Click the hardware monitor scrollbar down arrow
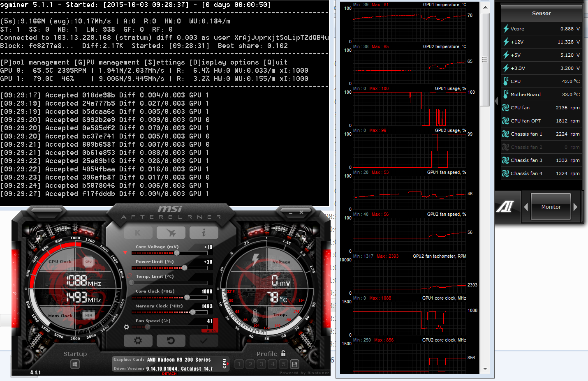 tap(485, 369)
